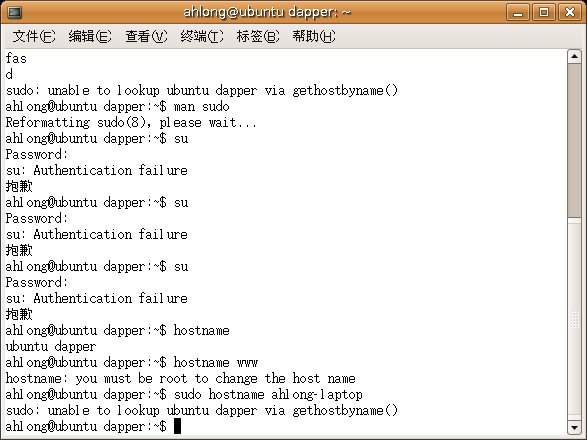Open the 查看(V) menu

point(146,36)
